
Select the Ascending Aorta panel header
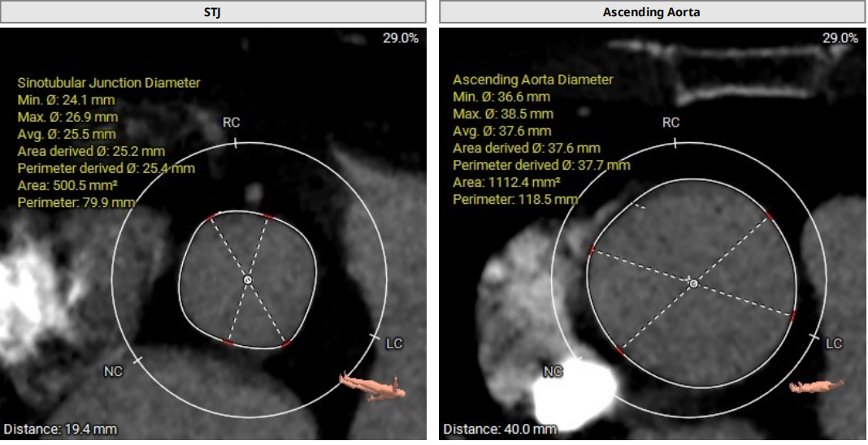pyautogui.click(x=652, y=11)
